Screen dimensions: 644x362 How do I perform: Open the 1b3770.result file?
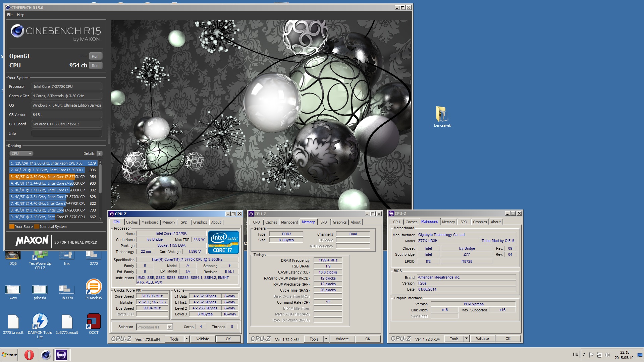pos(67,324)
